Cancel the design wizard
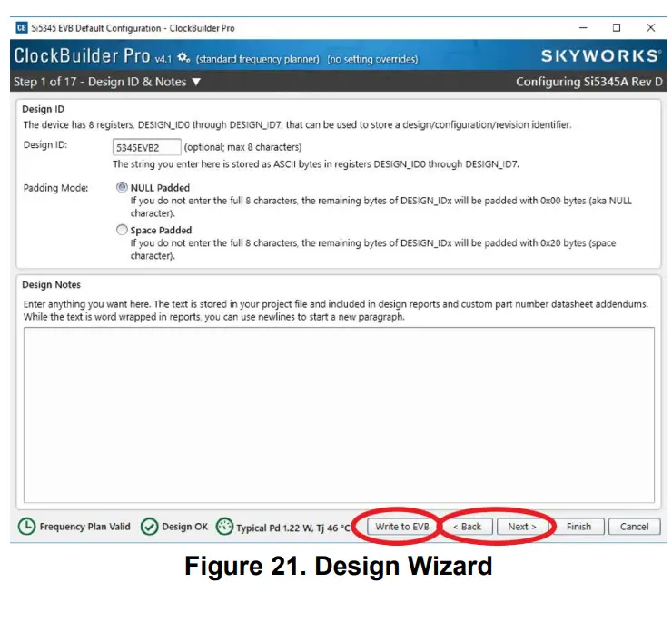 click(x=634, y=527)
